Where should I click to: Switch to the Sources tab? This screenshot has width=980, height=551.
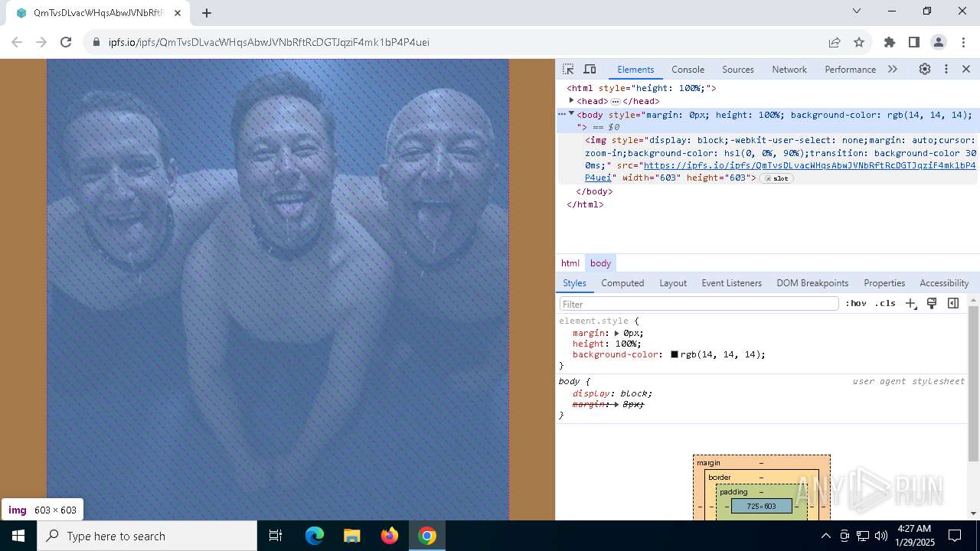tap(738, 69)
